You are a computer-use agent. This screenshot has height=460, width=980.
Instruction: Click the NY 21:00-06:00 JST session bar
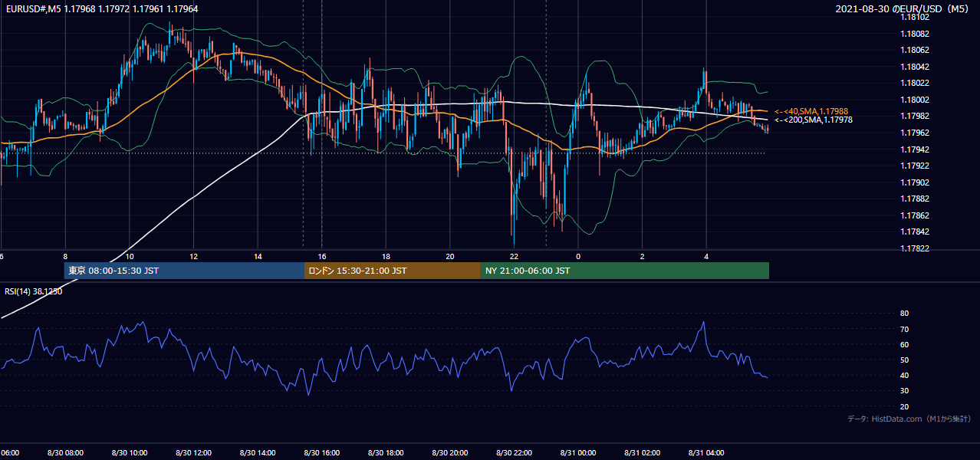click(x=625, y=271)
